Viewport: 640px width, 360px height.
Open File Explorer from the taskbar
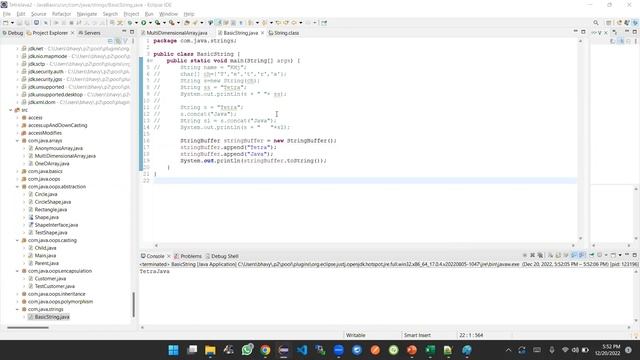(210, 350)
